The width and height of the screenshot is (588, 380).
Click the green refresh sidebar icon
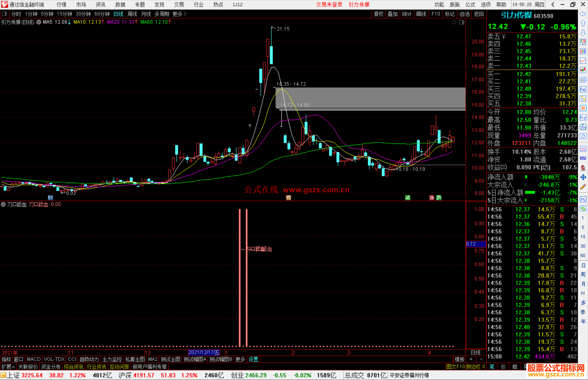click(583, 209)
